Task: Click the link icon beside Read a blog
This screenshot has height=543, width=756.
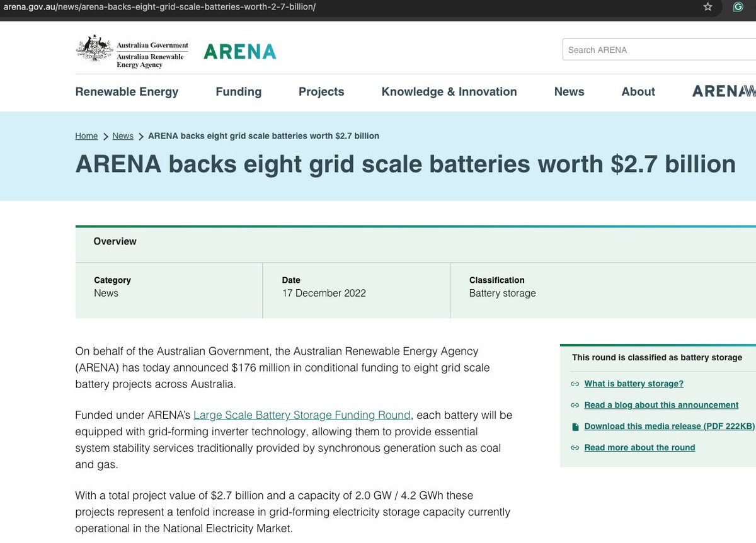Action: coord(575,405)
